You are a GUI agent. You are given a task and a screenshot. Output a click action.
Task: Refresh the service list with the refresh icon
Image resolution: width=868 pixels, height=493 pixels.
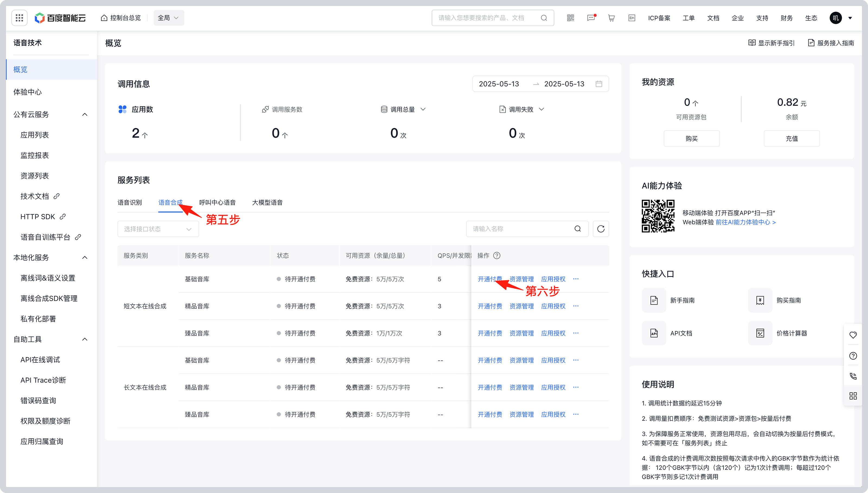(x=601, y=229)
